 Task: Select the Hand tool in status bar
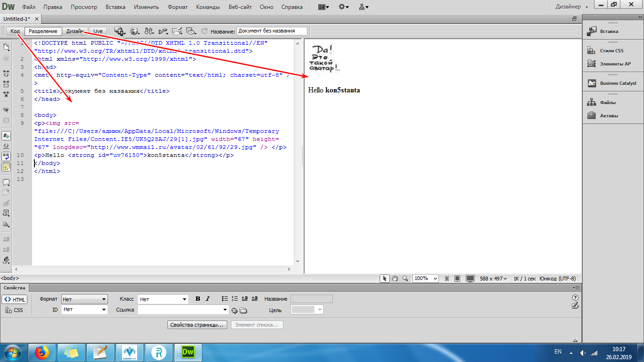tap(395, 279)
